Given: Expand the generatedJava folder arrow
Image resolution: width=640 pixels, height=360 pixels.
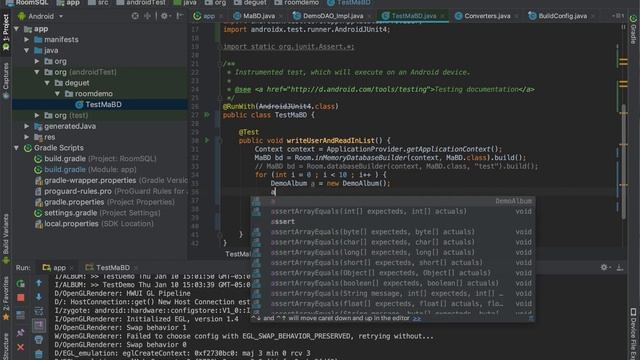Looking at the screenshot, I should (x=27, y=126).
